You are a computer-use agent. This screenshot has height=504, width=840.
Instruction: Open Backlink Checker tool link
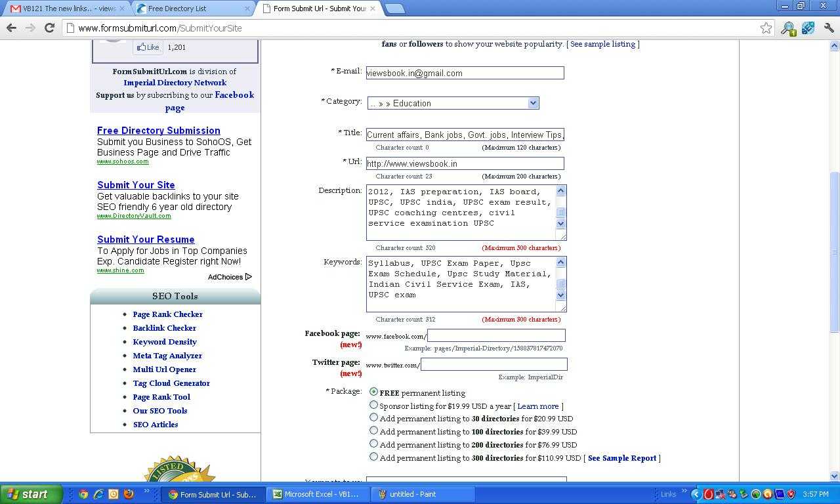pyautogui.click(x=164, y=328)
